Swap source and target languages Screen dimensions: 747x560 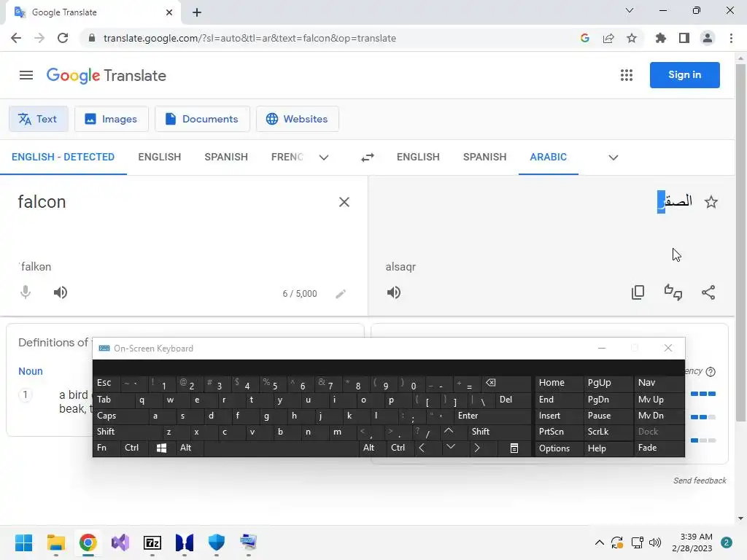tap(368, 157)
